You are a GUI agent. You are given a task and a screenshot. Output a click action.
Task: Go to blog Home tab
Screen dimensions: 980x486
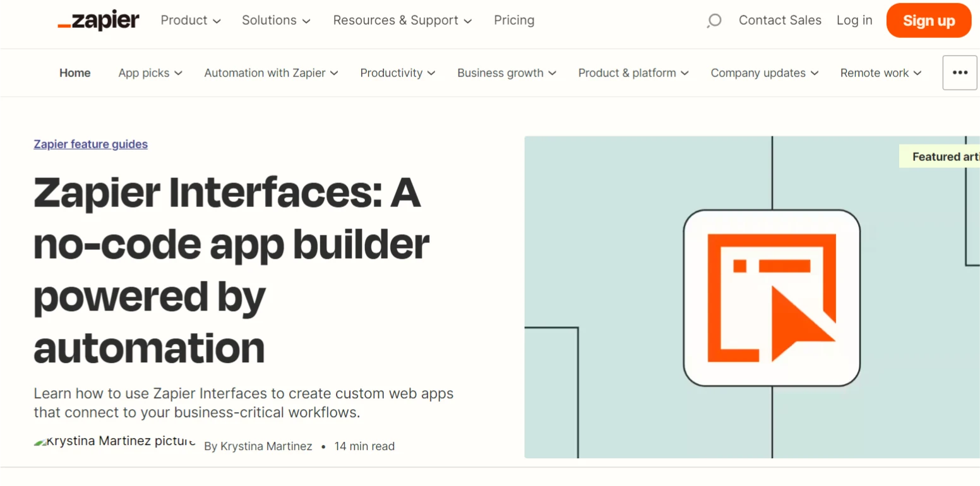(75, 73)
